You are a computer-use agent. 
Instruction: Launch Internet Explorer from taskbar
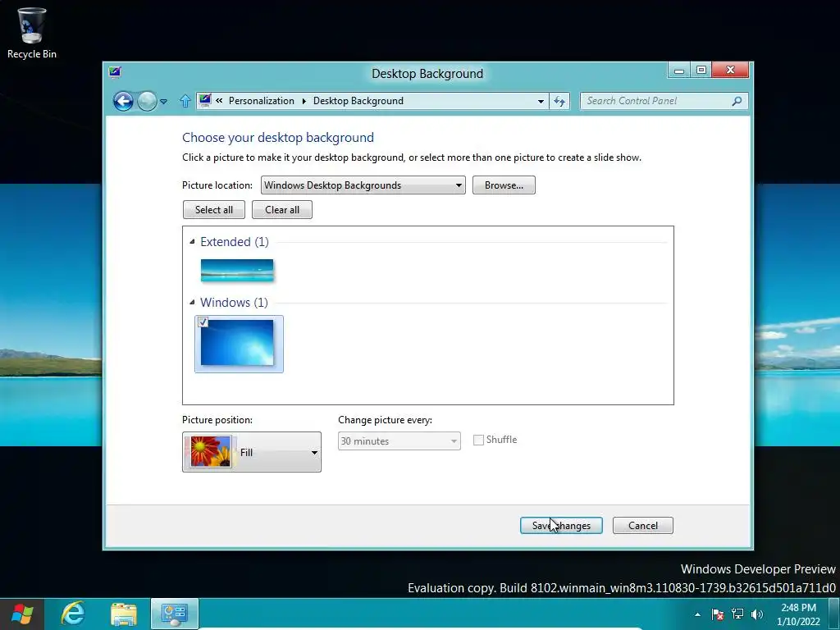(x=73, y=614)
